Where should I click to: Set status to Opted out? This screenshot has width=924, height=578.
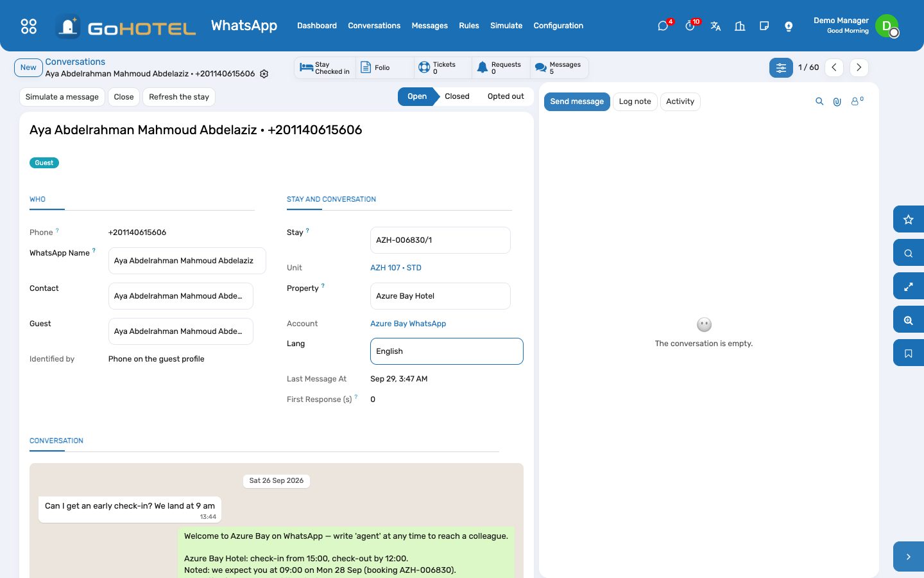pos(506,96)
